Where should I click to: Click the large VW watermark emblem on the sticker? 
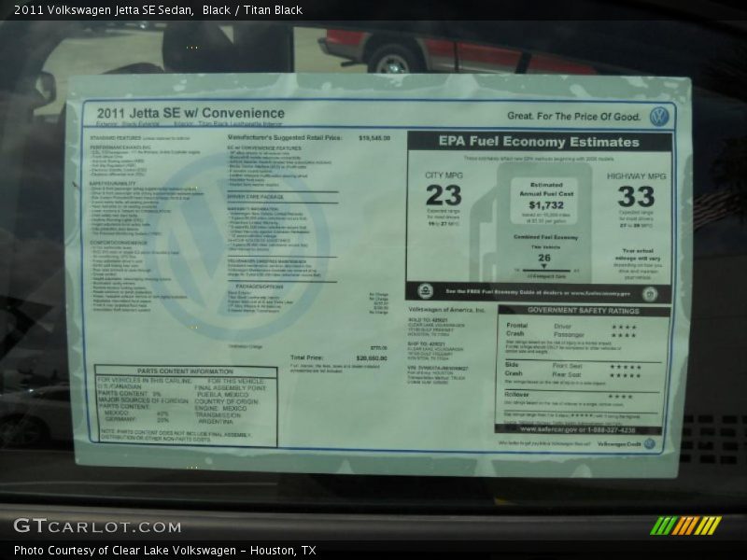[238, 247]
